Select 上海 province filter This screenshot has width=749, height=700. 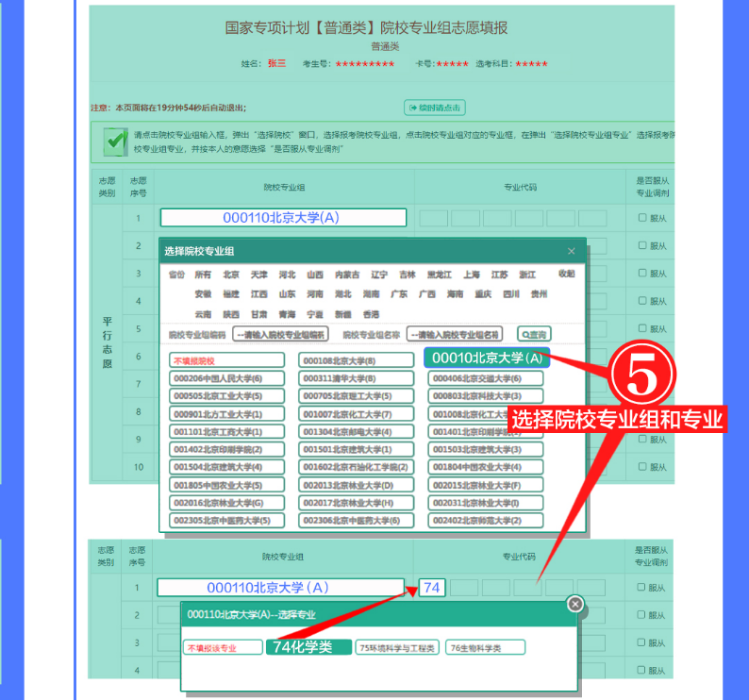(x=472, y=275)
